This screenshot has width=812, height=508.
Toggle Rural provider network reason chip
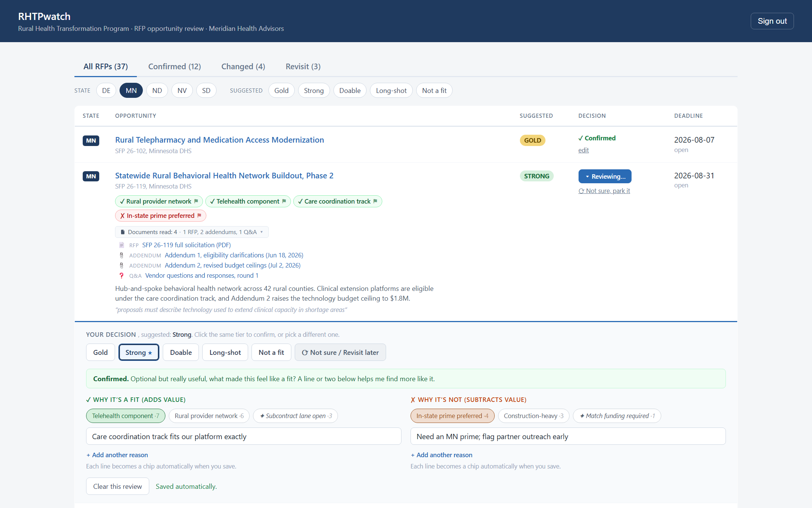point(209,416)
